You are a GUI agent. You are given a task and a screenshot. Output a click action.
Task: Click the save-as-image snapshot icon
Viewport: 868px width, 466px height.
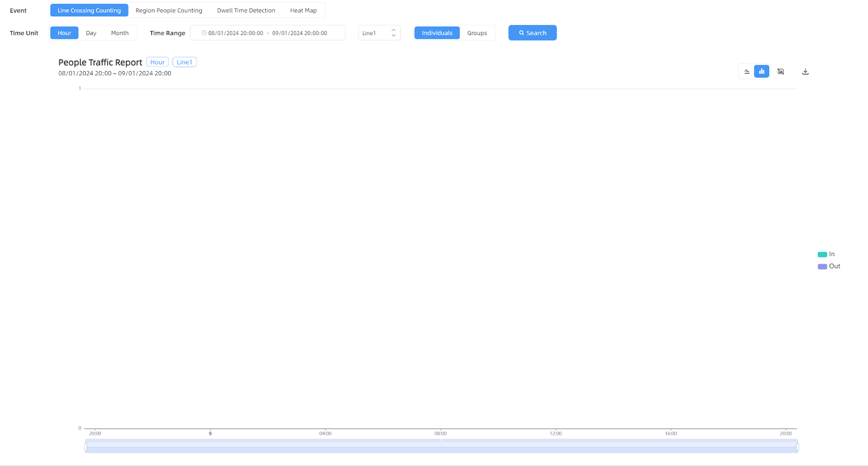(781, 72)
